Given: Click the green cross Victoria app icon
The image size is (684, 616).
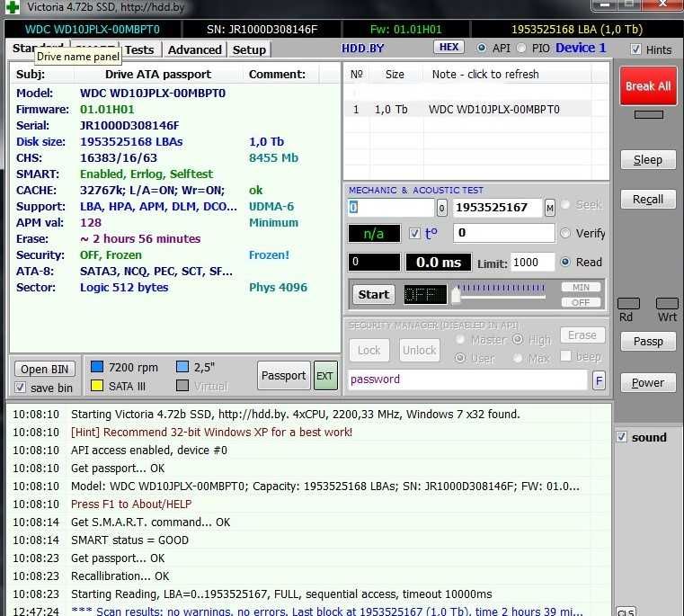Looking at the screenshot, I should click(x=13, y=7).
